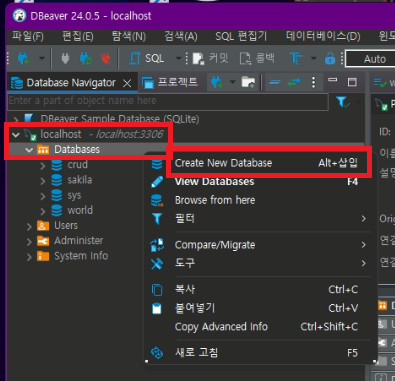Select the Users folder icon
395x381 pixels.
click(43, 226)
